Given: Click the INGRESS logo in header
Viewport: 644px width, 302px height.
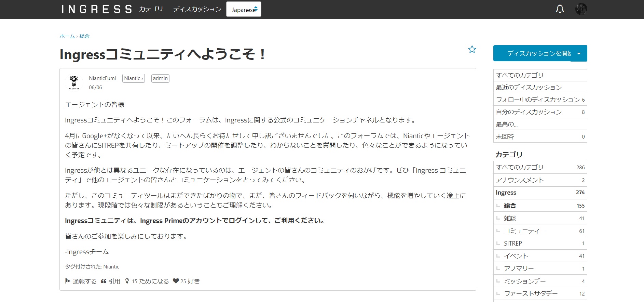Looking at the screenshot, I should [x=97, y=9].
